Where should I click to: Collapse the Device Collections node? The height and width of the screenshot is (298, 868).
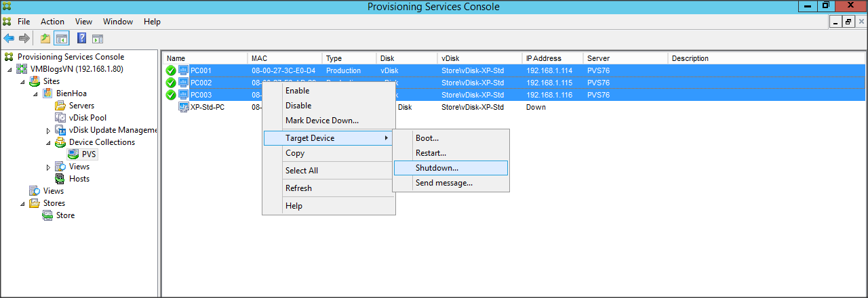pos(48,142)
